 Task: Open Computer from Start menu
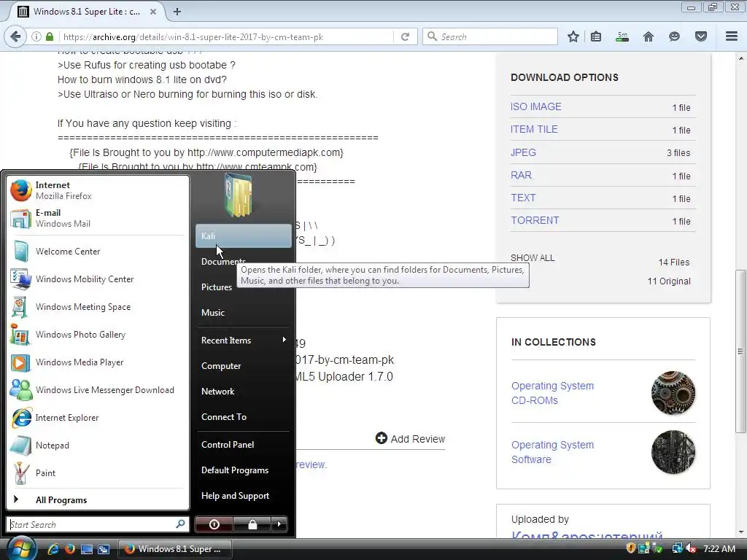click(244, 366)
